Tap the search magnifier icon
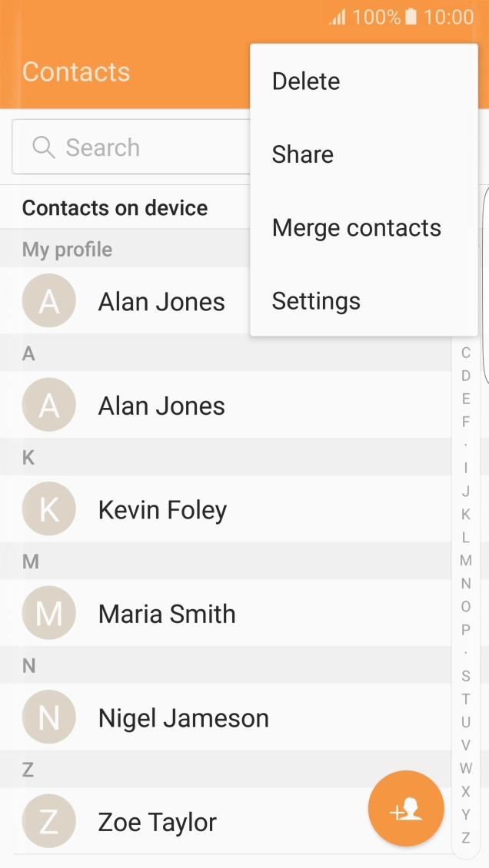 pyautogui.click(x=42, y=147)
